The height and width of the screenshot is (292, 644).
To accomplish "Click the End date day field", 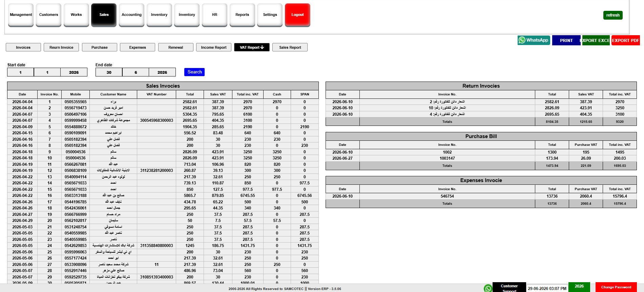I will click(109, 72).
